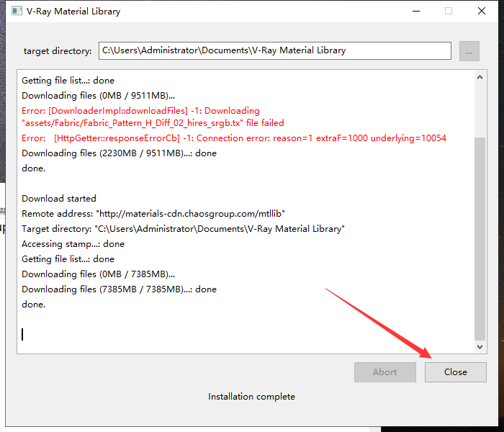Click the 'Downloading files (2230MB / 9511MB)' line
The image size is (504, 432).
tap(119, 153)
